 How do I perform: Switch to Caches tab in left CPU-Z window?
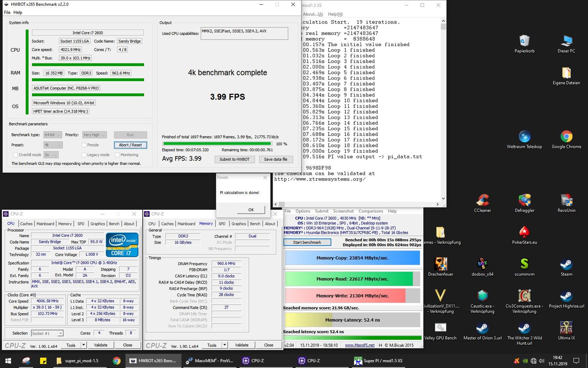(26, 224)
